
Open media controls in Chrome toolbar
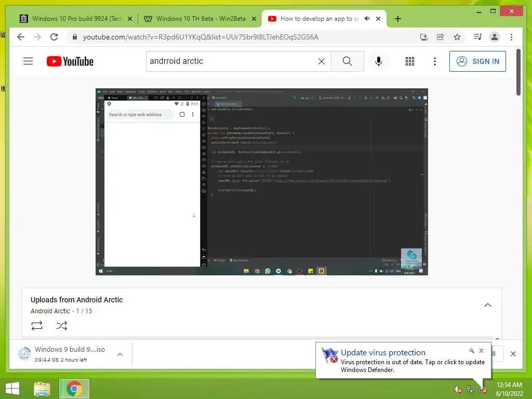pos(477,37)
